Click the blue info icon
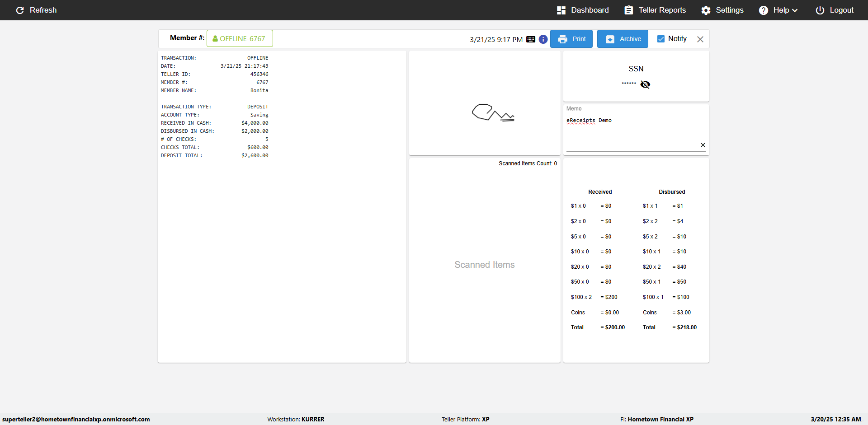The height and width of the screenshot is (425, 868). coord(543,39)
